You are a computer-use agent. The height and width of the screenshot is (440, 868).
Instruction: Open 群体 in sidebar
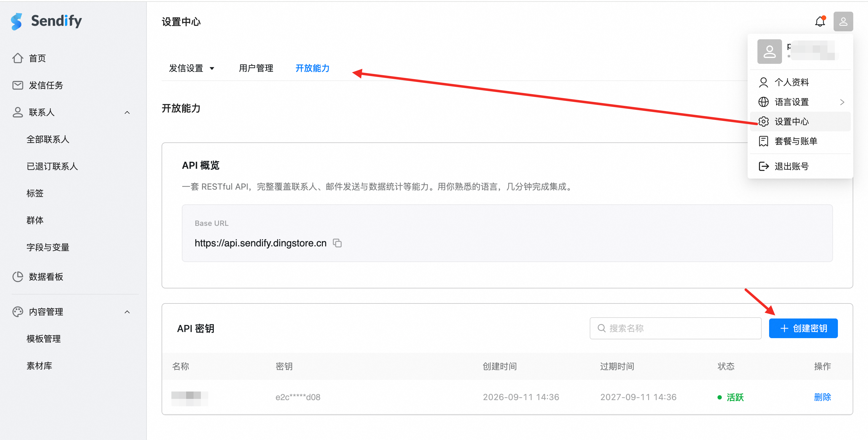[x=35, y=220]
